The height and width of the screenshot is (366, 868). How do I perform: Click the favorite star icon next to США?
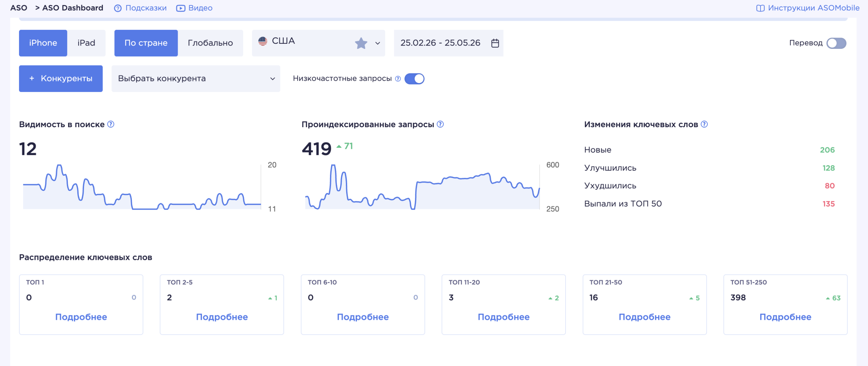pos(361,43)
